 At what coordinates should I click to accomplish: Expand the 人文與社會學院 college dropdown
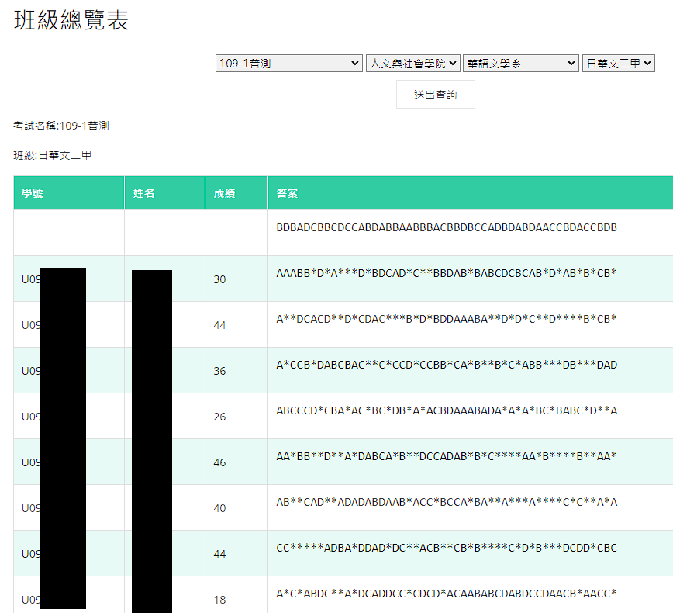tap(412, 64)
